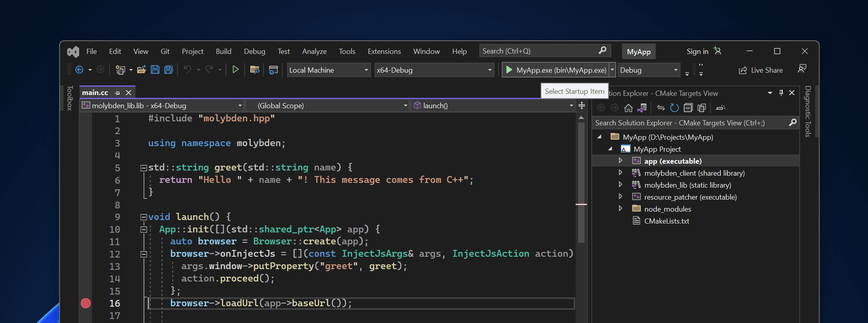Open the Debug menu
The image size is (868, 323).
(255, 52)
